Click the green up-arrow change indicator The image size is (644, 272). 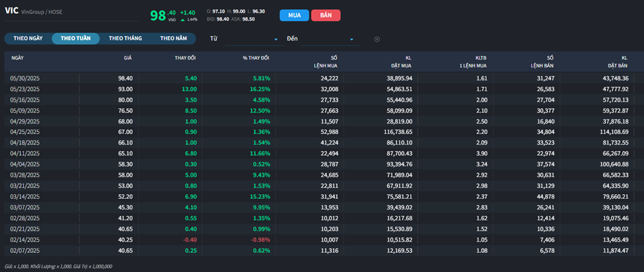coord(182,19)
